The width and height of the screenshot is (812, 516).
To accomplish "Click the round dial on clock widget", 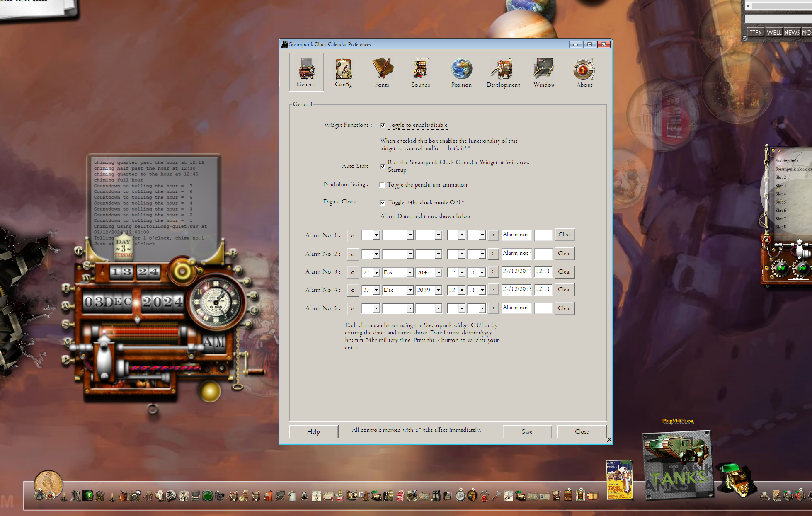I will pos(216,302).
